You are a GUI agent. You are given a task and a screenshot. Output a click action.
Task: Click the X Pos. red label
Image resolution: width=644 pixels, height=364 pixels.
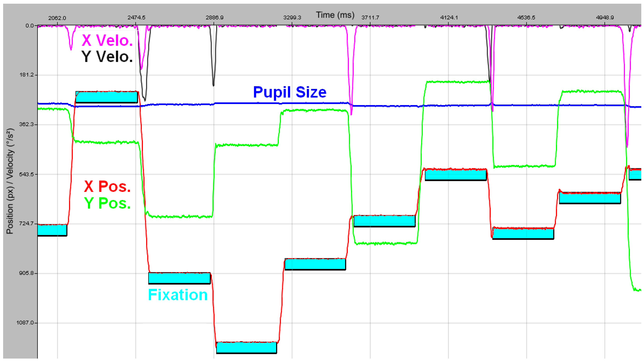(107, 186)
